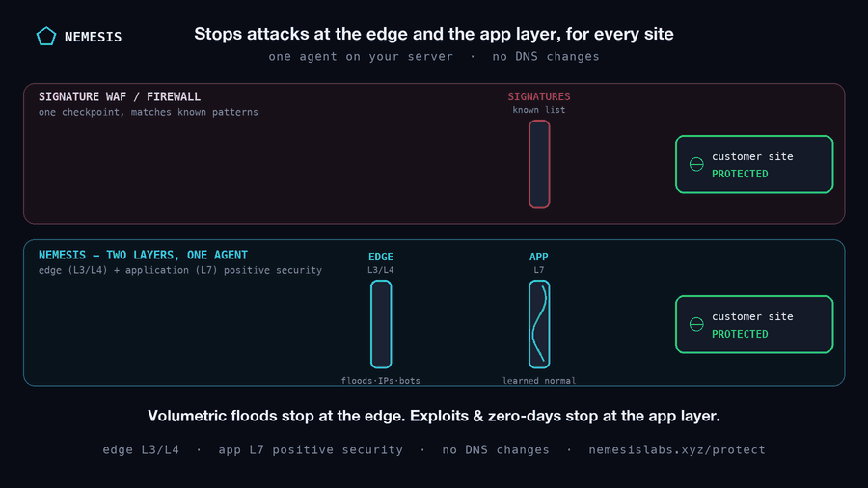
Task: Click the red SIGNATURES checkpoint pill
Action: 539,164
